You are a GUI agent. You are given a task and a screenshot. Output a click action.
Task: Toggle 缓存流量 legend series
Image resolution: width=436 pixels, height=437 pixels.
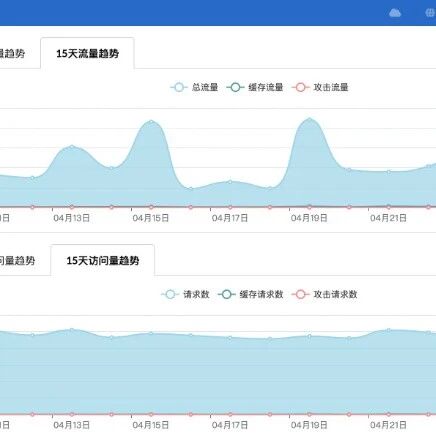tap(255, 87)
